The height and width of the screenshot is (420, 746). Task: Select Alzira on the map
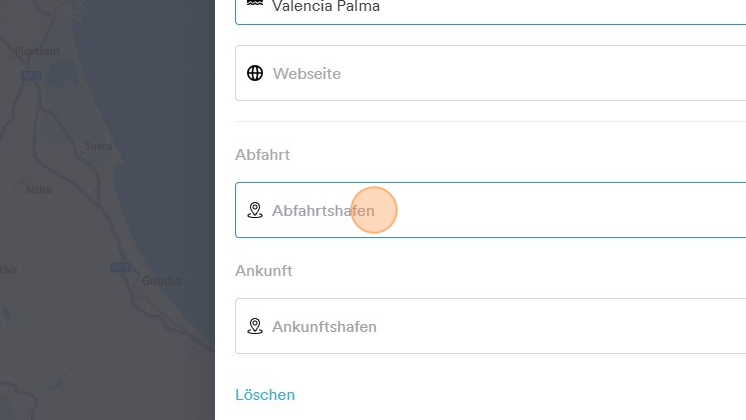pos(38,188)
